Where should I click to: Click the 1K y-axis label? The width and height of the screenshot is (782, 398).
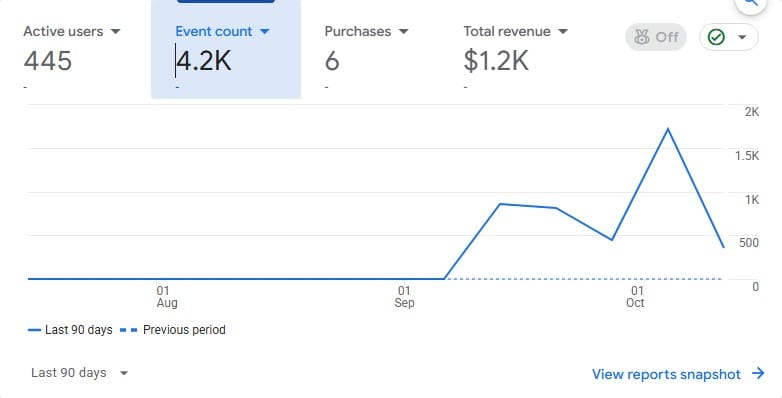click(752, 199)
